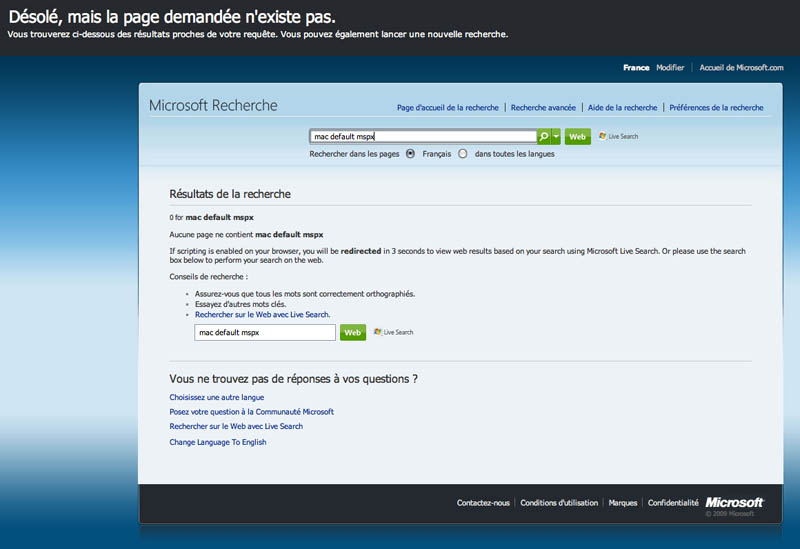Click the bold France country label

point(636,67)
